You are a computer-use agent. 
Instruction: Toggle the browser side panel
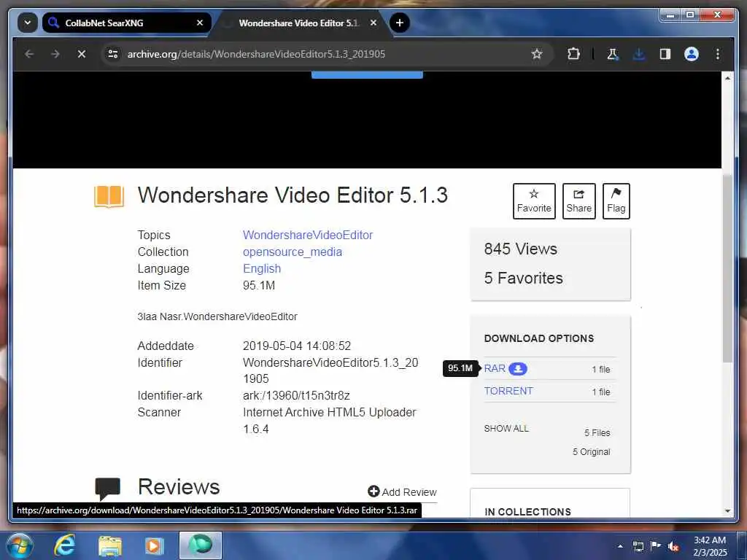665,54
